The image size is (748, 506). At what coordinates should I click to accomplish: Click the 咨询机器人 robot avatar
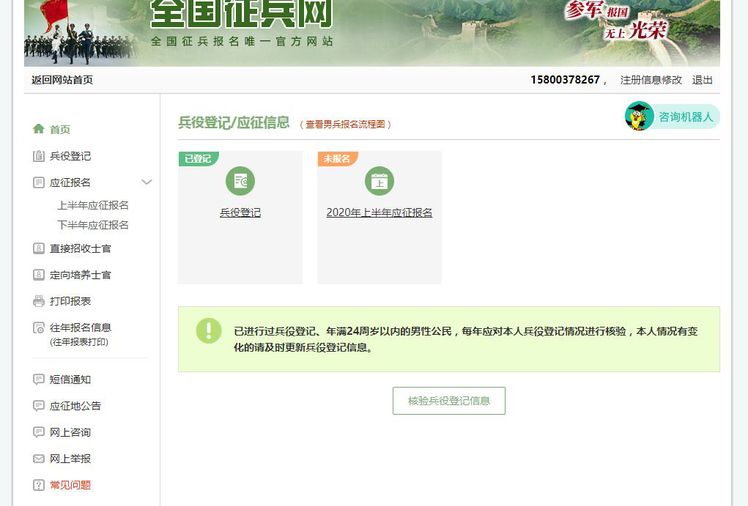click(x=639, y=117)
